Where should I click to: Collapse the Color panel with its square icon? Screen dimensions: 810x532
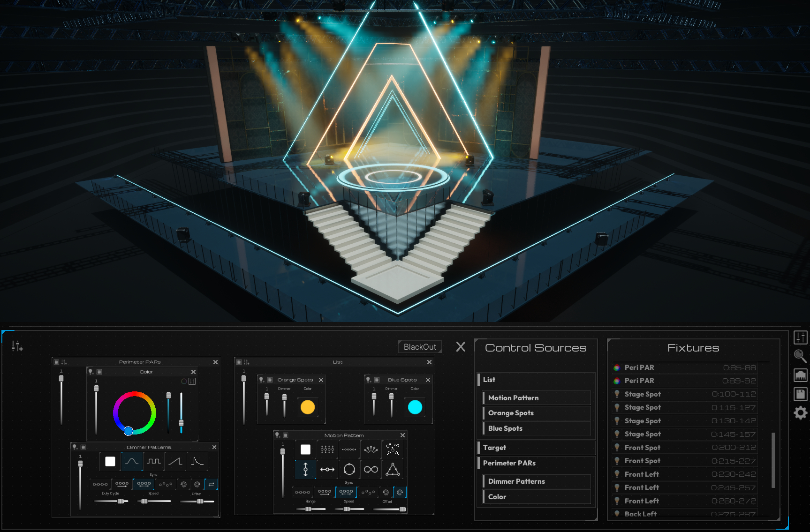pos(99,372)
